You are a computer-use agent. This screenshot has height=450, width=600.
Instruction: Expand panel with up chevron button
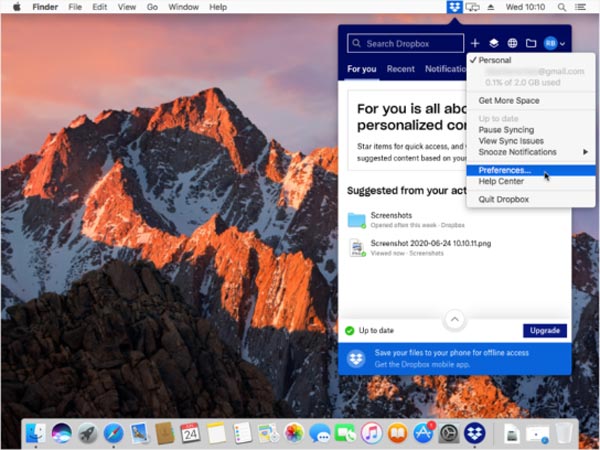455,319
